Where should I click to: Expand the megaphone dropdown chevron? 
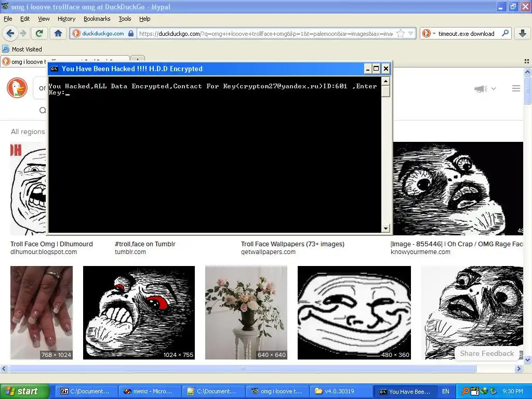click(x=494, y=88)
